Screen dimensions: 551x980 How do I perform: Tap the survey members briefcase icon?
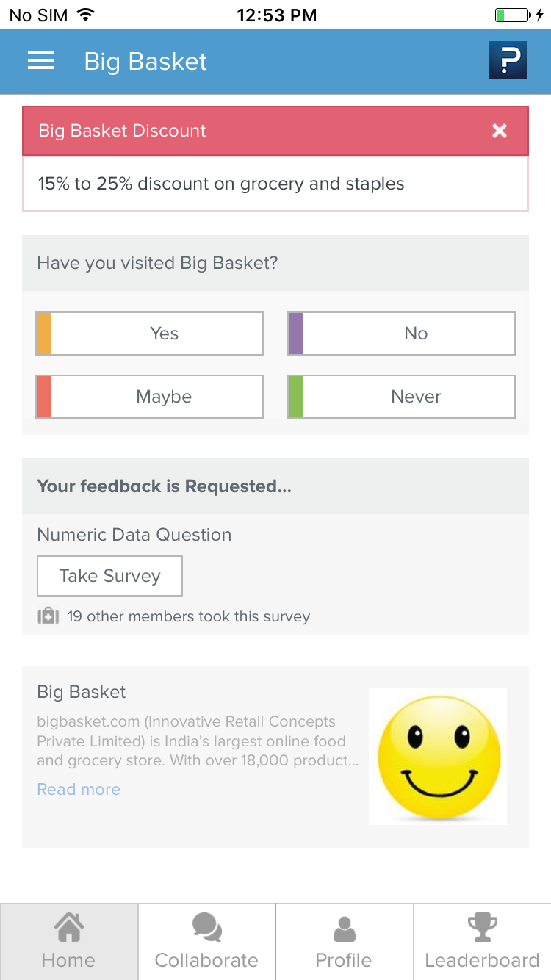[x=48, y=616]
